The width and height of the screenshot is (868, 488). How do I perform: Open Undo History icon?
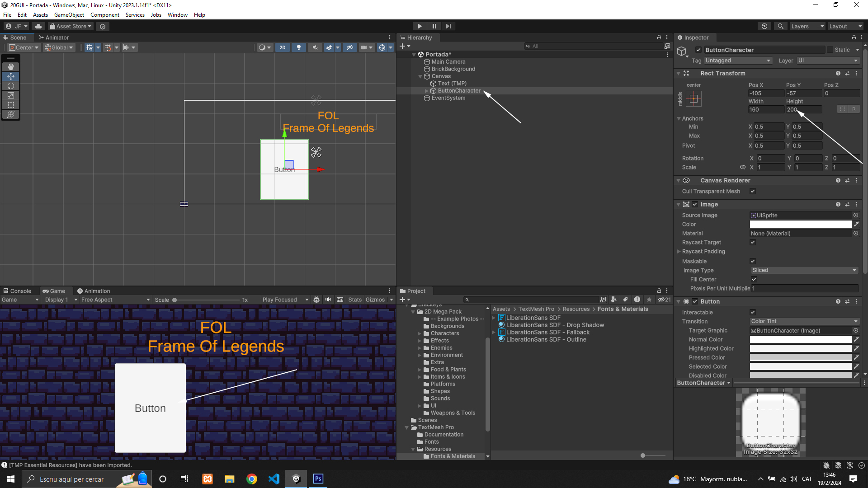click(x=764, y=26)
